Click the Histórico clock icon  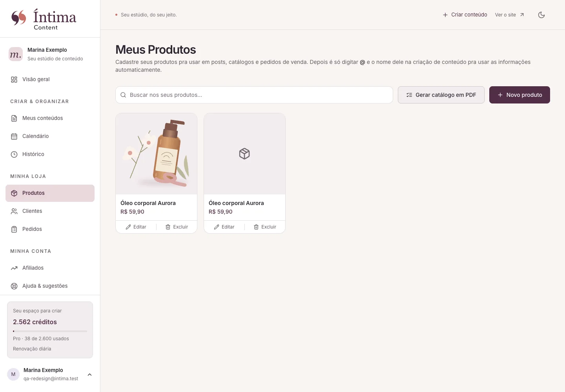click(x=14, y=154)
